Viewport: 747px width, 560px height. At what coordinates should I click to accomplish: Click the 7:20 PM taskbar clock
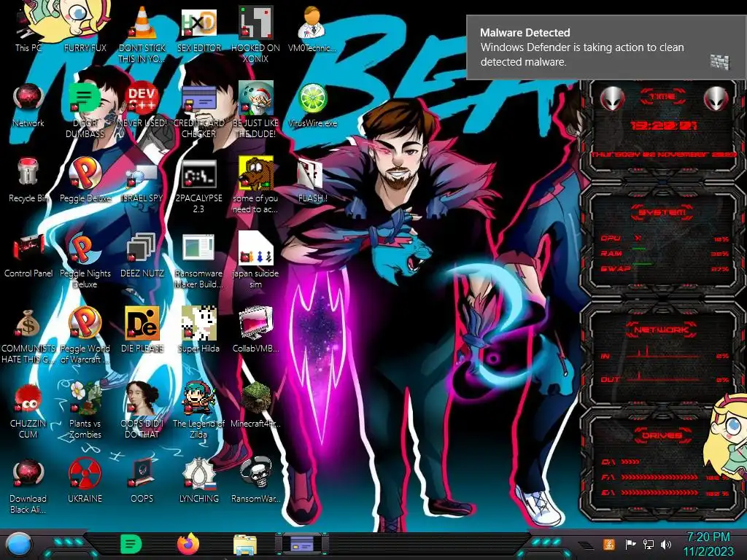(x=708, y=544)
